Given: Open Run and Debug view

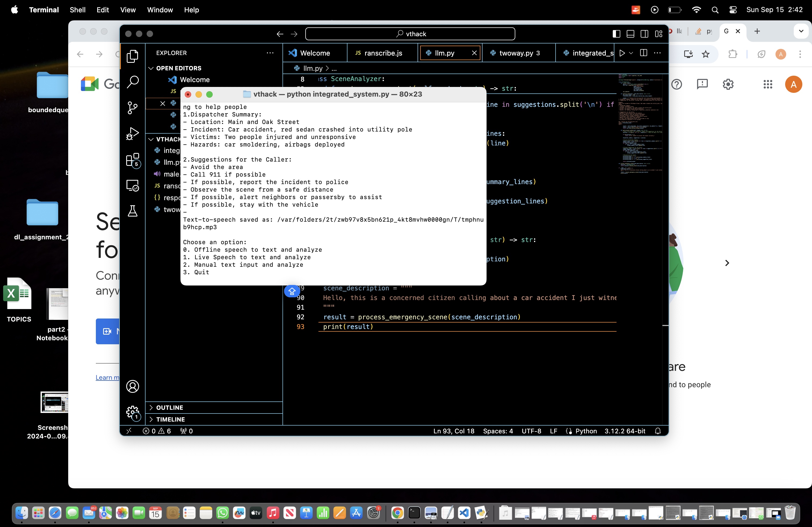Looking at the screenshot, I should pos(132,134).
